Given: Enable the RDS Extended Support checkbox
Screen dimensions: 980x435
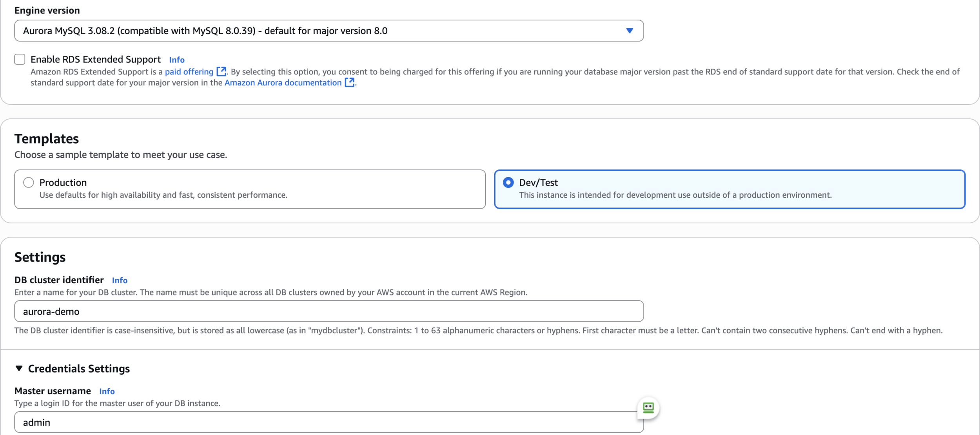Looking at the screenshot, I should 20,59.
